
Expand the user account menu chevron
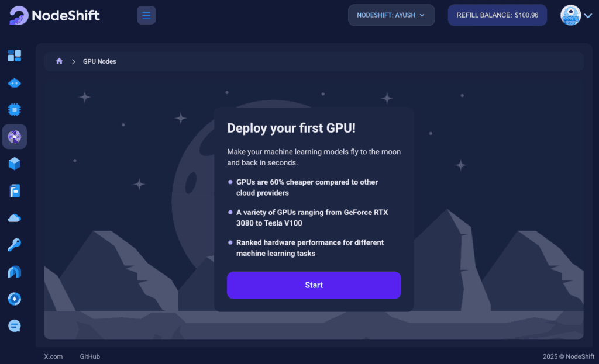point(588,16)
